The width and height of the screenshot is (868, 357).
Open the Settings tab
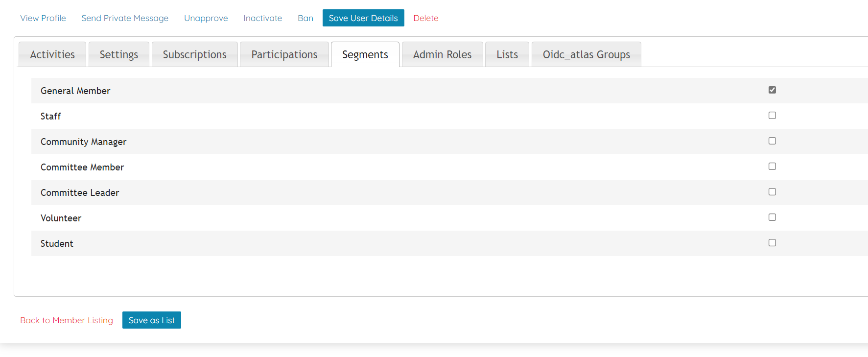pos(119,54)
